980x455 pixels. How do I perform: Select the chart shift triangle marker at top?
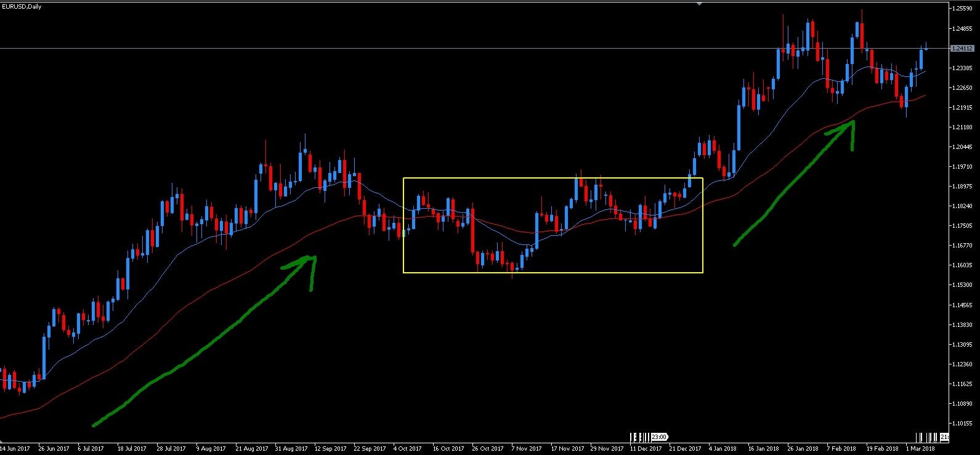click(x=699, y=3)
